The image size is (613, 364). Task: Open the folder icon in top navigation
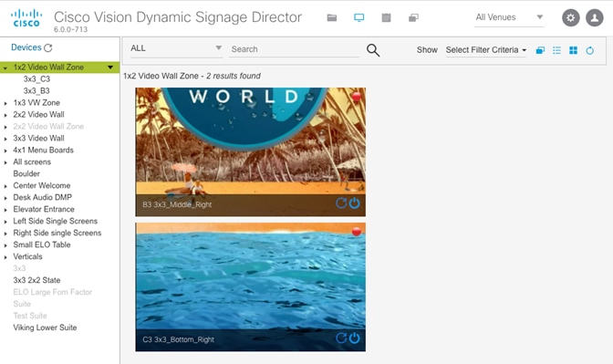[332, 17]
